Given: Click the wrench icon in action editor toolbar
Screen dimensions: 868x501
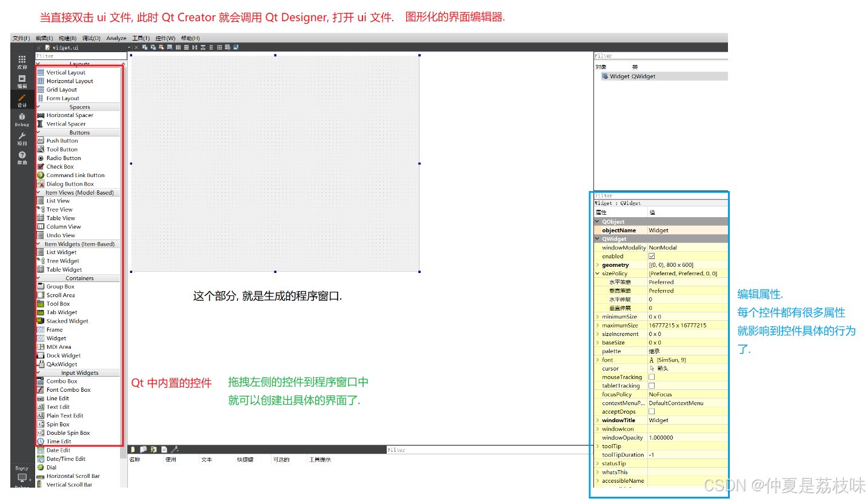Looking at the screenshot, I should click(175, 449).
